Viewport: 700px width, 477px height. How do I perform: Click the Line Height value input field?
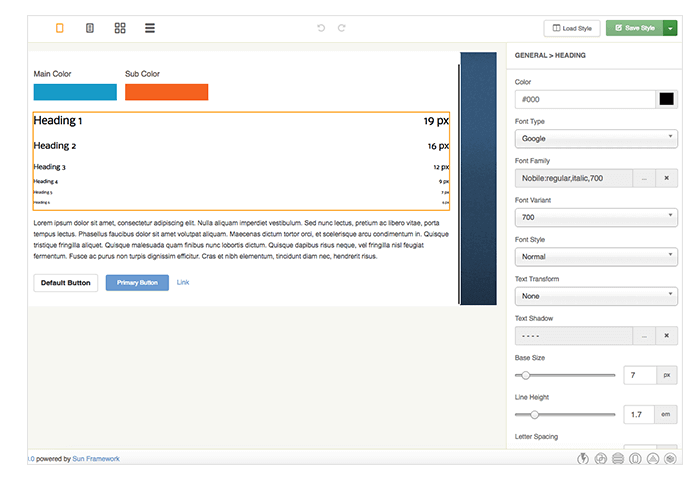click(639, 414)
